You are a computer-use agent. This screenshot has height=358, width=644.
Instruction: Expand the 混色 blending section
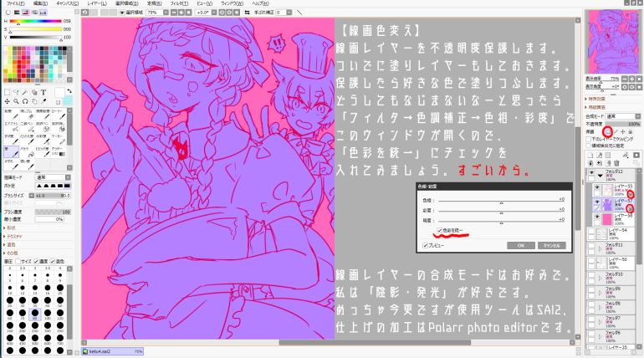10,245
